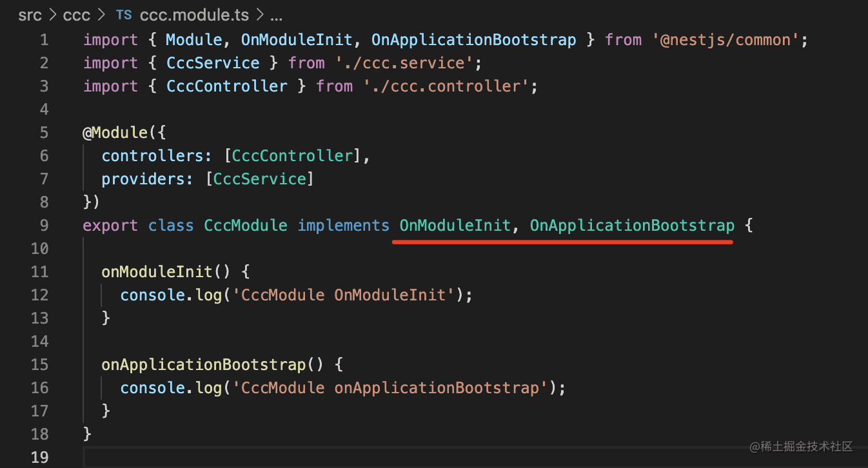Screen dimensions: 868x468
Task: Click the './ccc.service' import path
Action: 404,63
